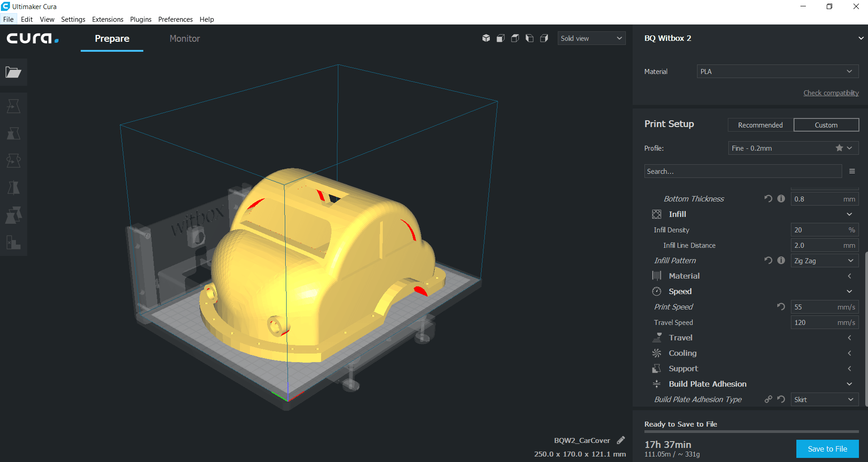
Task: Open the Settings menu
Action: pyautogui.click(x=73, y=19)
